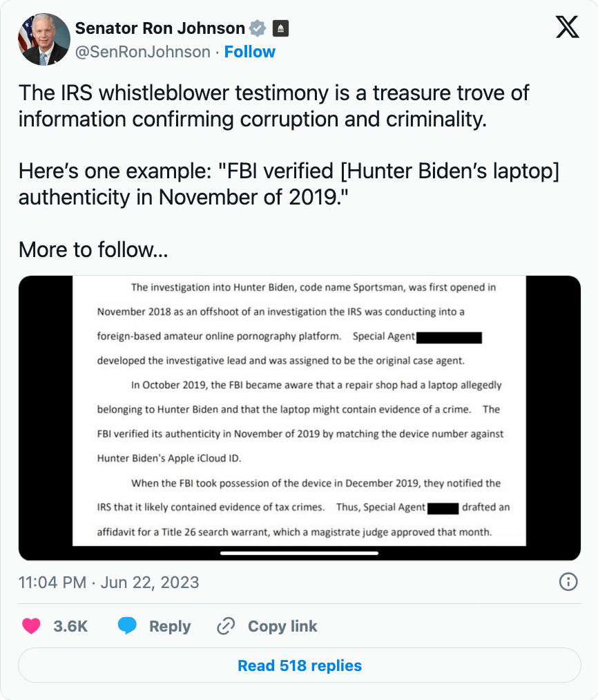
Task: Like the tweet with the heart icon
Action: (31, 626)
